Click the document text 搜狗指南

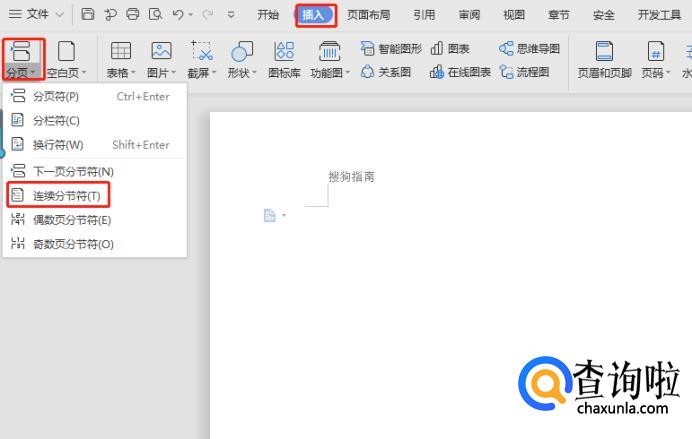pyautogui.click(x=351, y=177)
